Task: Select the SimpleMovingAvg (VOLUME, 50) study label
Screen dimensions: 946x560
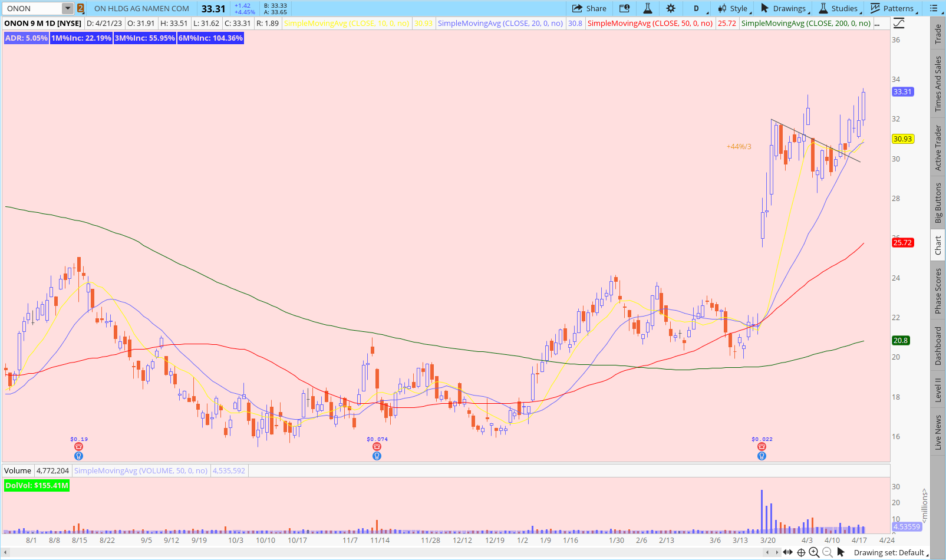Action: coord(141,470)
